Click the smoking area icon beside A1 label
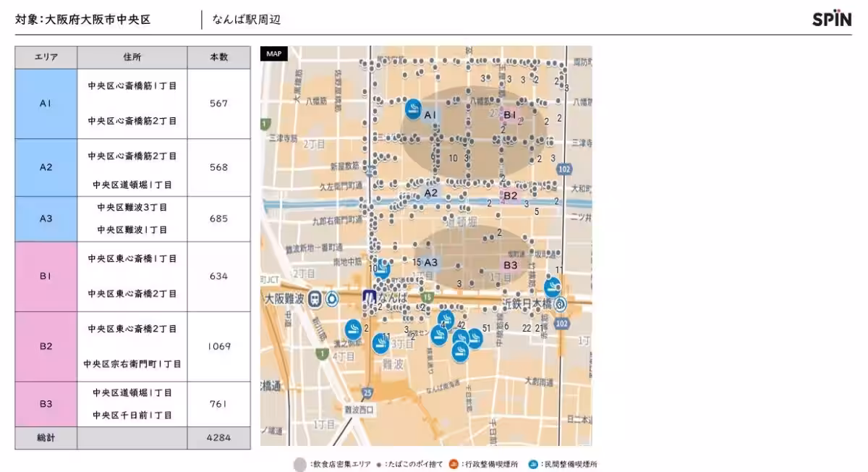The width and height of the screenshot is (868, 472). coord(413,109)
